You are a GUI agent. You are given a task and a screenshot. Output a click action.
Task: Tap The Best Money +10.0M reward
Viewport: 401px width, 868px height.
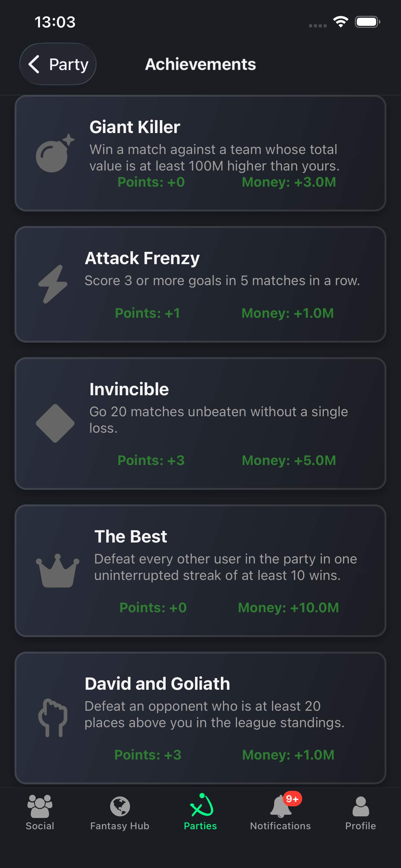[x=288, y=607]
